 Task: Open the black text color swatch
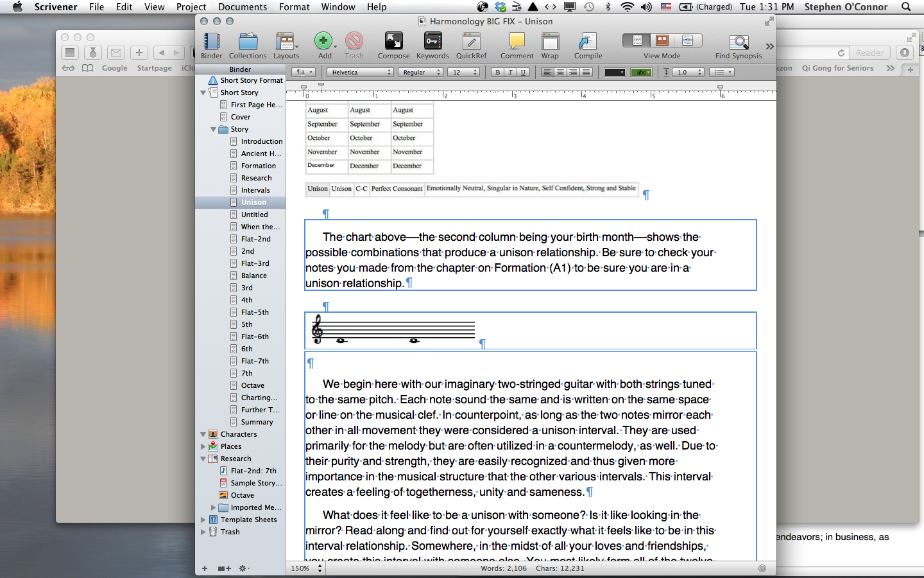[x=614, y=73]
